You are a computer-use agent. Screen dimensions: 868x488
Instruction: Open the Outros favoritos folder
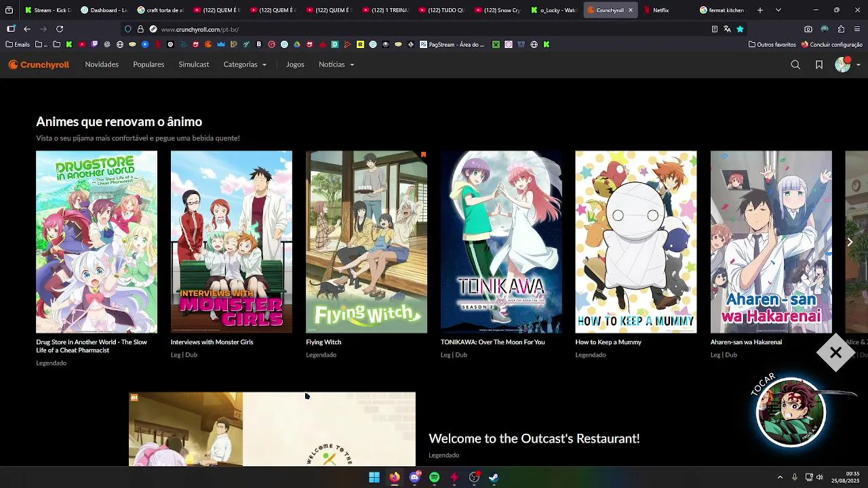tap(772, 45)
